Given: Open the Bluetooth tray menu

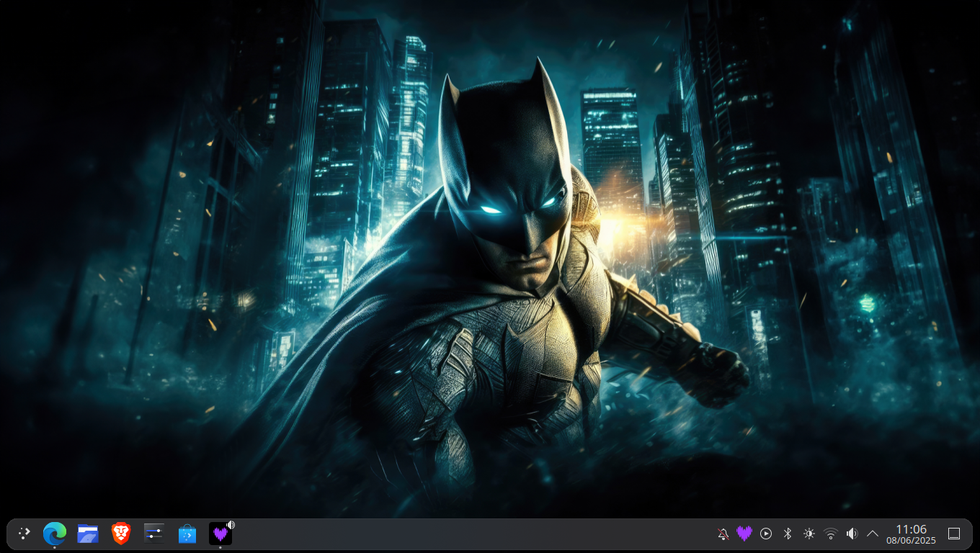Looking at the screenshot, I should point(788,534).
